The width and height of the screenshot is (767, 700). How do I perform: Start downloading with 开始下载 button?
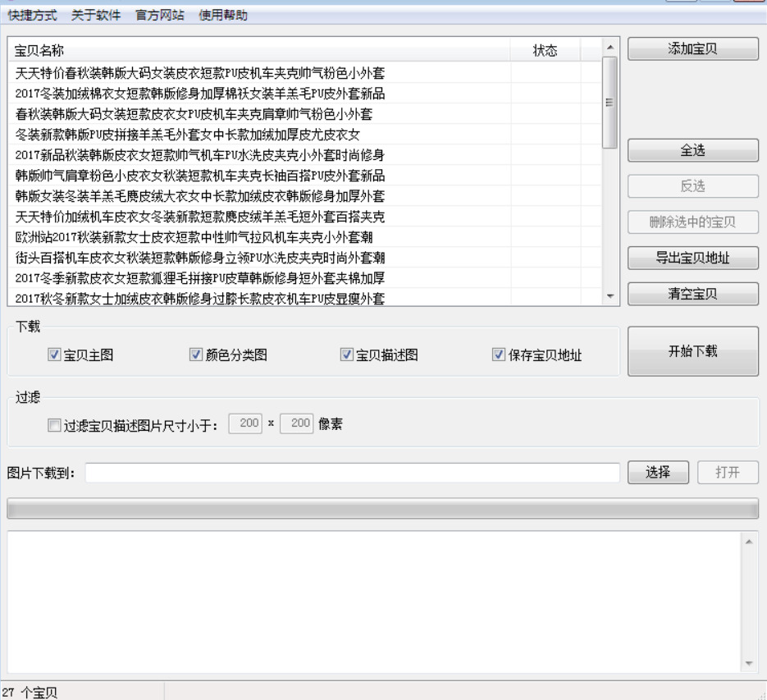tap(692, 351)
